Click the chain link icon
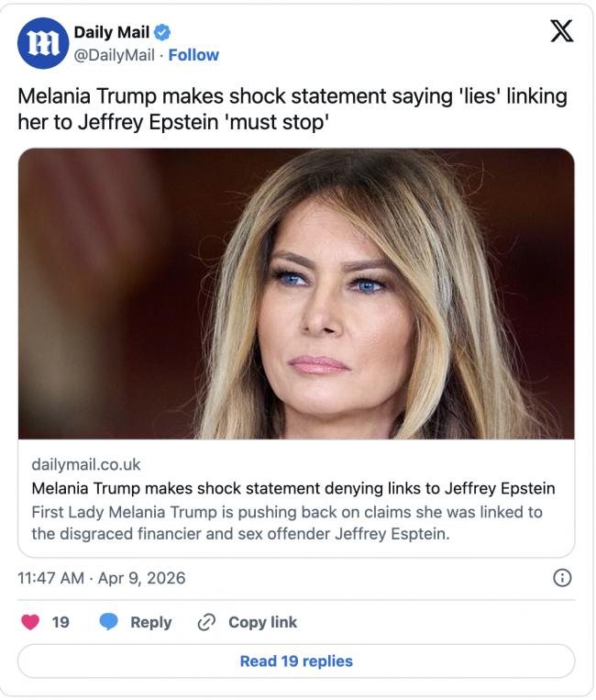Image resolution: width=596 pixels, height=700 pixels. pos(206,622)
